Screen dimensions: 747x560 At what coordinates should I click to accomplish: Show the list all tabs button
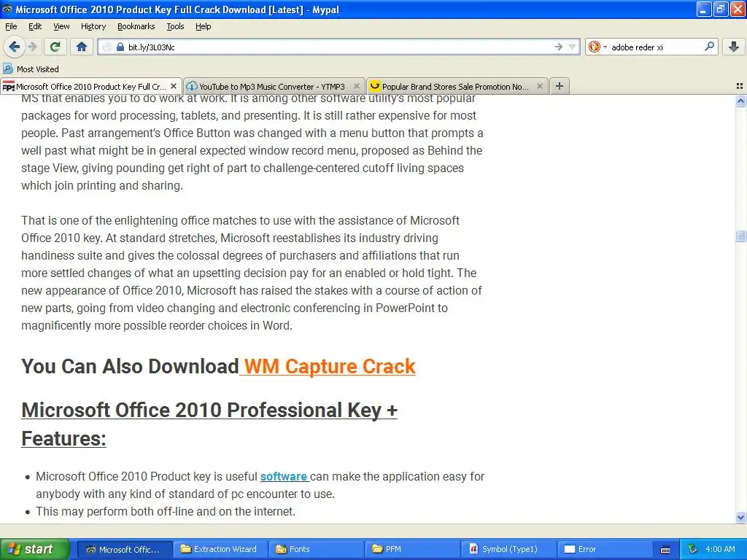coord(740,86)
